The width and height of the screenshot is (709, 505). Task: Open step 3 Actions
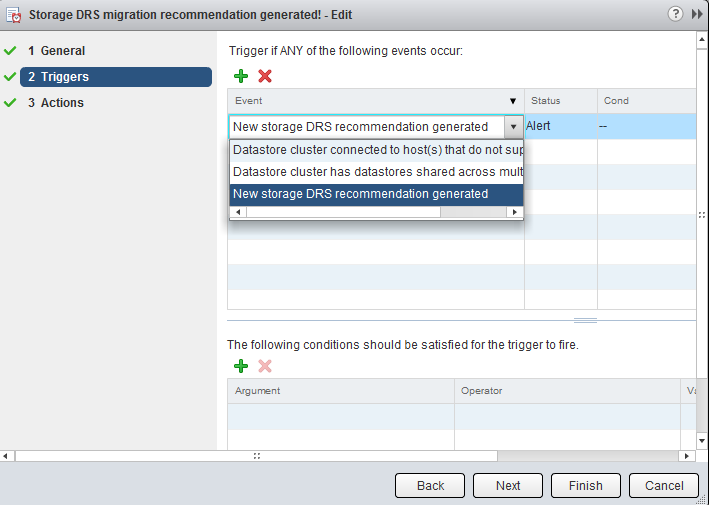tap(62, 103)
